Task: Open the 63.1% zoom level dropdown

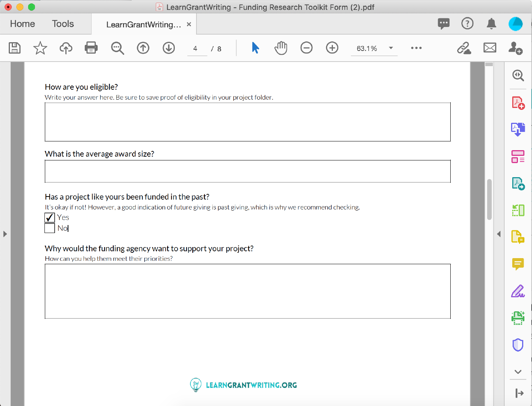Action: pyautogui.click(x=391, y=48)
